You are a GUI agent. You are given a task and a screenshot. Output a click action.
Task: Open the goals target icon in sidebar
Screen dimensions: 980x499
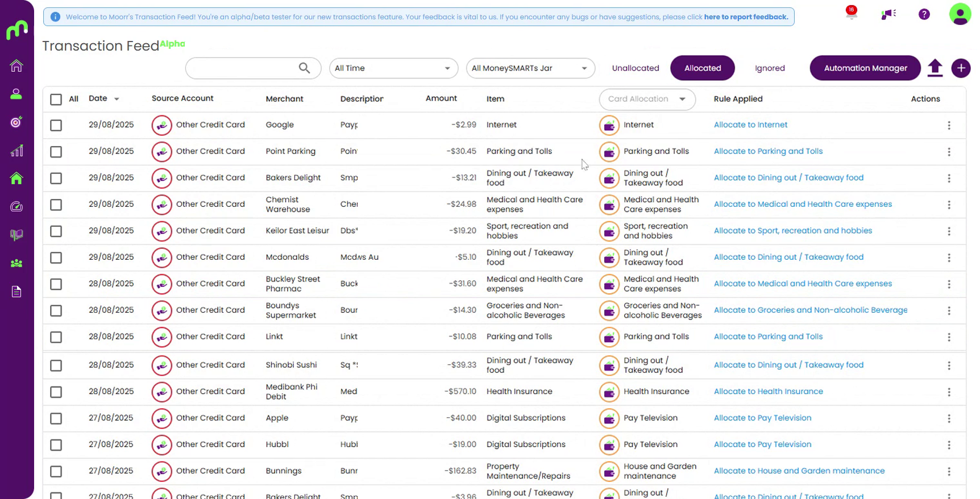pyautogui.click(x=16, y=122)
